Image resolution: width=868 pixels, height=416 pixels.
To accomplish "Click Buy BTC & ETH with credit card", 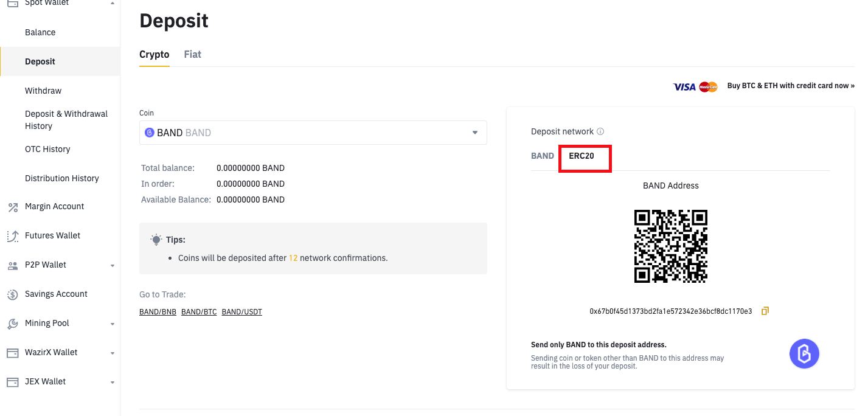I will tap(791, 86).
